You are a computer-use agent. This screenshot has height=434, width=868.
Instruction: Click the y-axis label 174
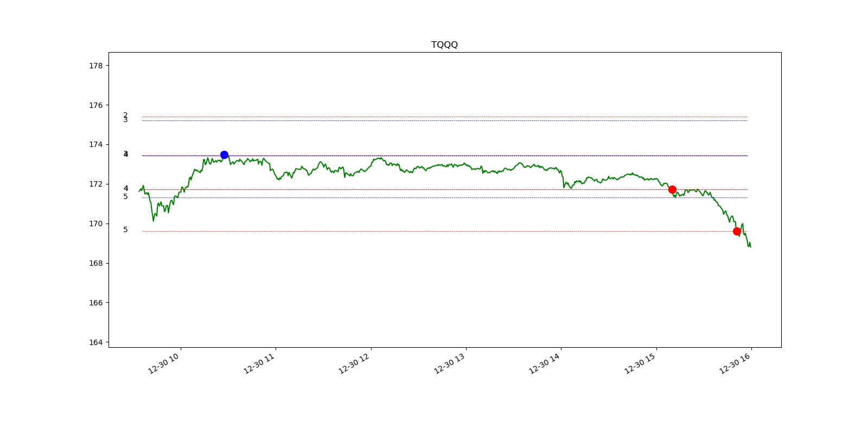(95, 144)
